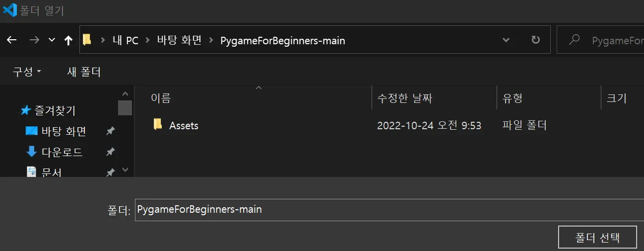Click the 즐겨찾기 star icon
The image size is (644, 251).
tap(26, 110)
